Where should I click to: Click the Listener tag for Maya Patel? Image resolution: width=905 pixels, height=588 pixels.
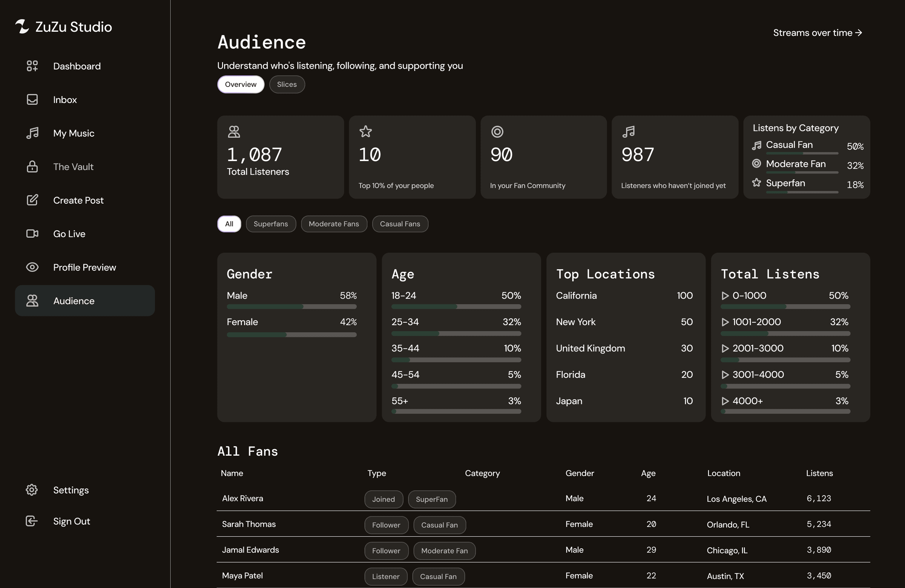coord(386,577)
